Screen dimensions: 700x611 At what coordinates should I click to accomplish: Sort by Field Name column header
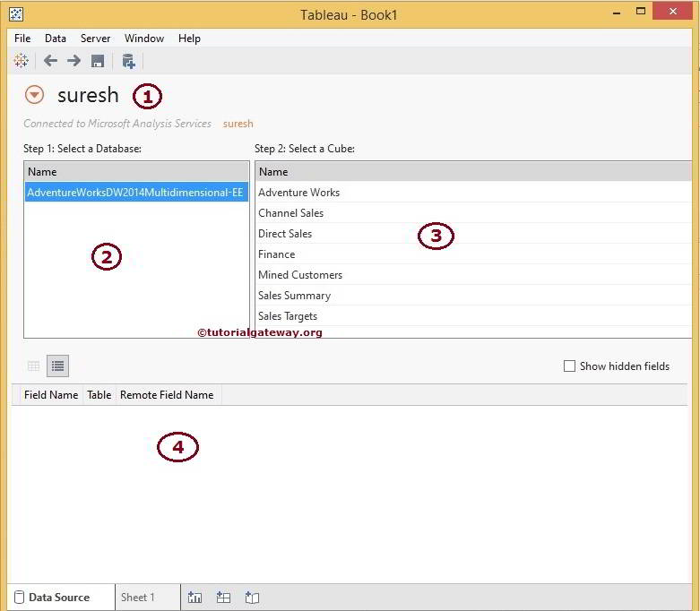coord(51,395)
